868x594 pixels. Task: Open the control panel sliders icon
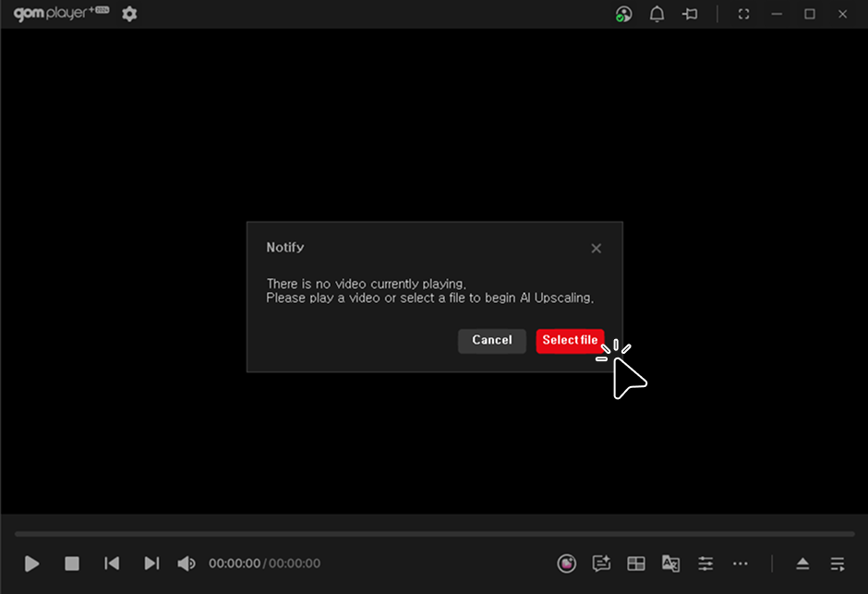[x=705, y=564]
